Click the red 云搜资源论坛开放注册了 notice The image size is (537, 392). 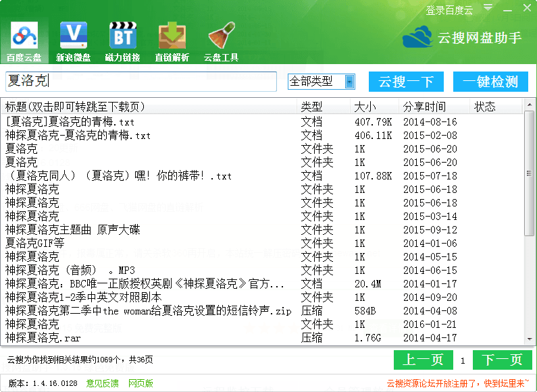pyautogui.click(x=458, y=383)
